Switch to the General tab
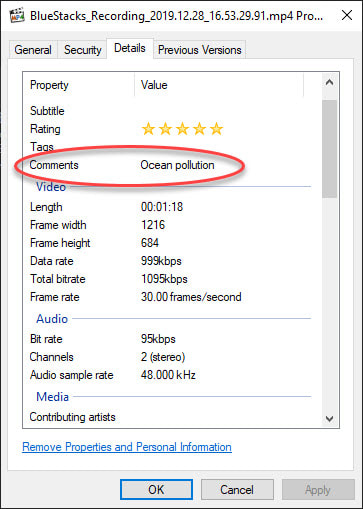Image resolution: width=363 pixels, height=509 pixels. pyautogui.click(x=33, y=50)
